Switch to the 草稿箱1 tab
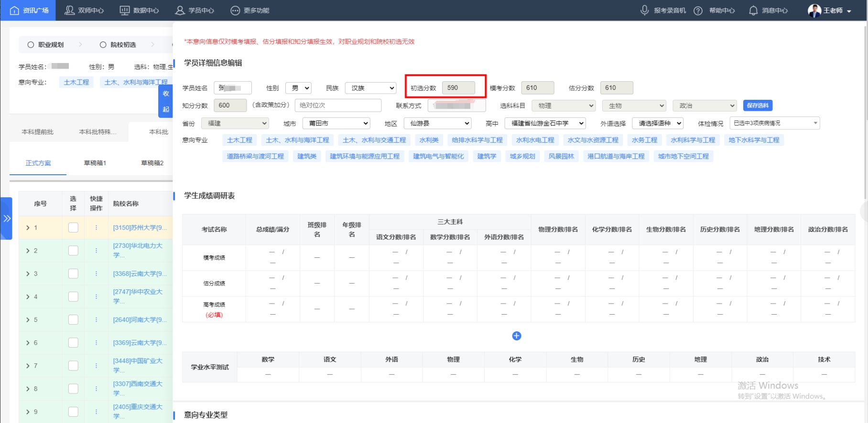The width and height of the screenshot is (868, 423). pos(95,163)
